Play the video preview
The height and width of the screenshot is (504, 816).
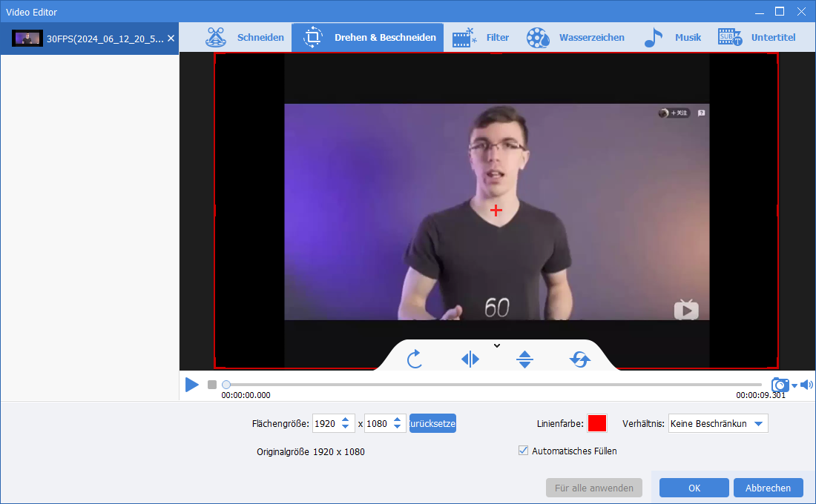pyautogui.click(x=192, y=385)
